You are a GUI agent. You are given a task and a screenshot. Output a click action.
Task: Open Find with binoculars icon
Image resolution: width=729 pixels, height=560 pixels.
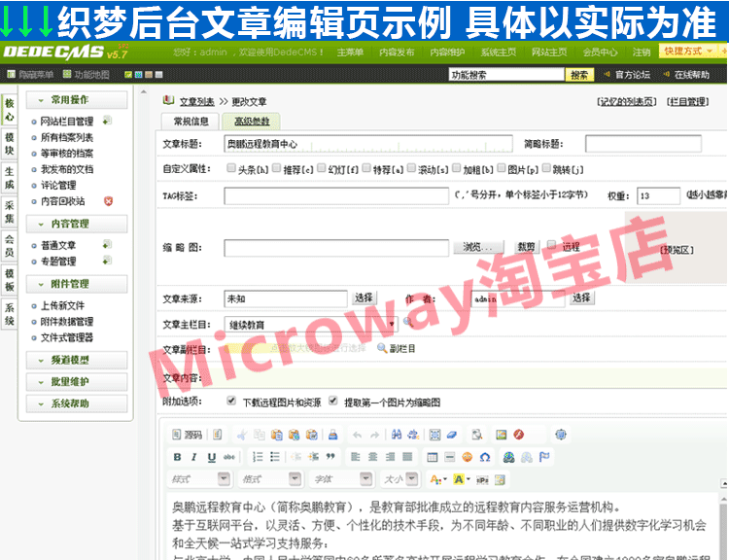click(x=397, y=435)
